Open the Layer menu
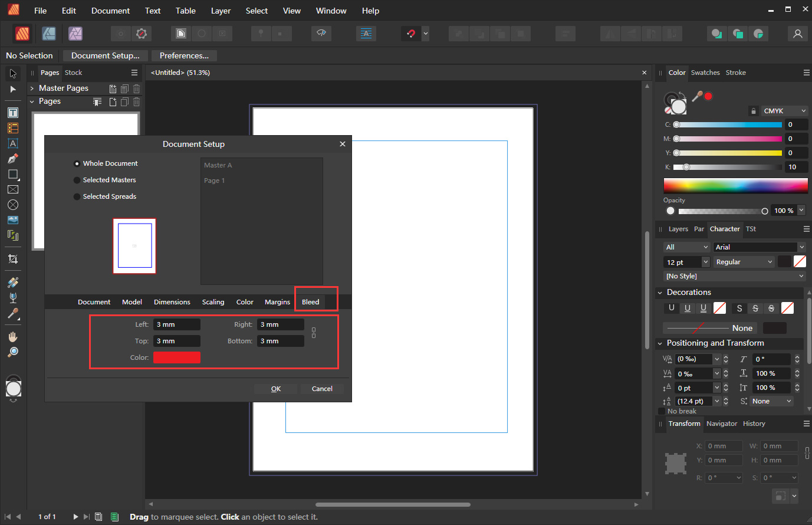 221,11
